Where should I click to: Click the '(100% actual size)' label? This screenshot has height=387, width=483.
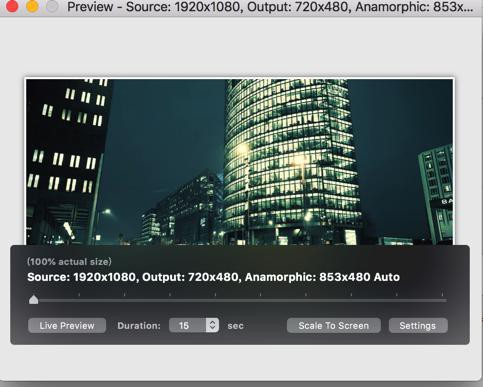(x=69, y=262)
